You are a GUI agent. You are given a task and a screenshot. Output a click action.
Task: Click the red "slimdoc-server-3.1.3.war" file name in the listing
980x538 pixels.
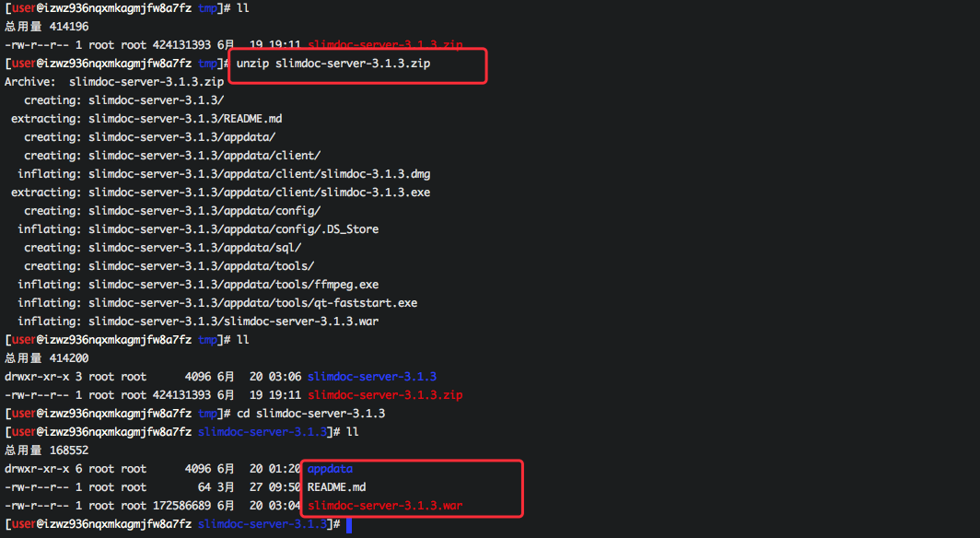click(385, 506)
